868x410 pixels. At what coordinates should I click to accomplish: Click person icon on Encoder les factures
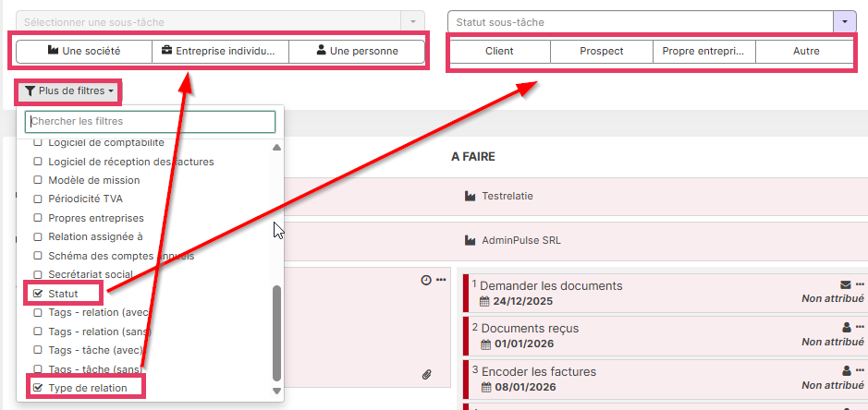click(847, 370)
